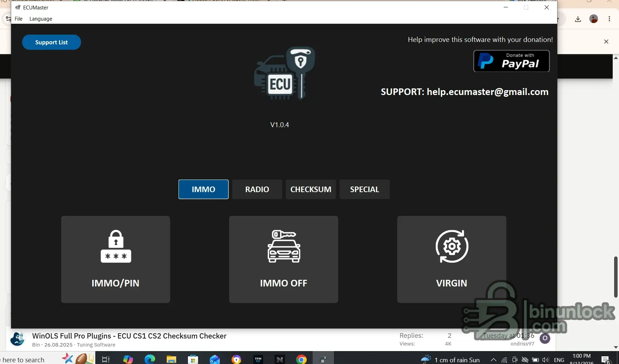Open the Language menu
The image size is (619, 364).
pos(41,19)
